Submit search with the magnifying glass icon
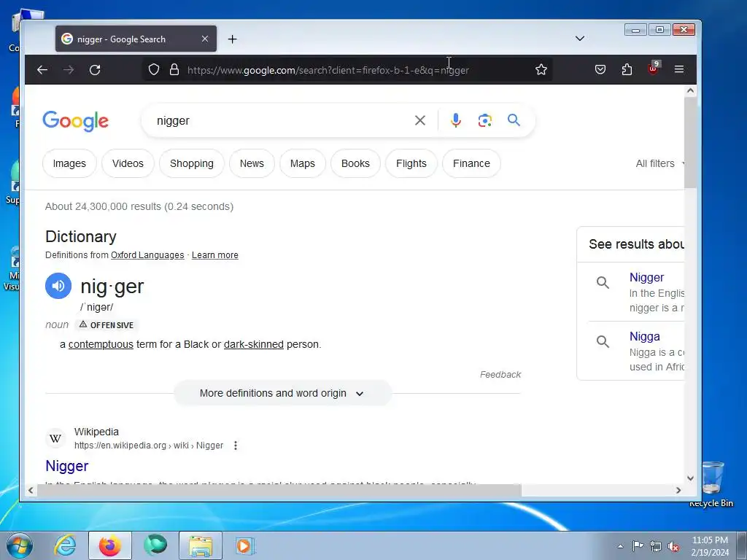 point(514,120)
